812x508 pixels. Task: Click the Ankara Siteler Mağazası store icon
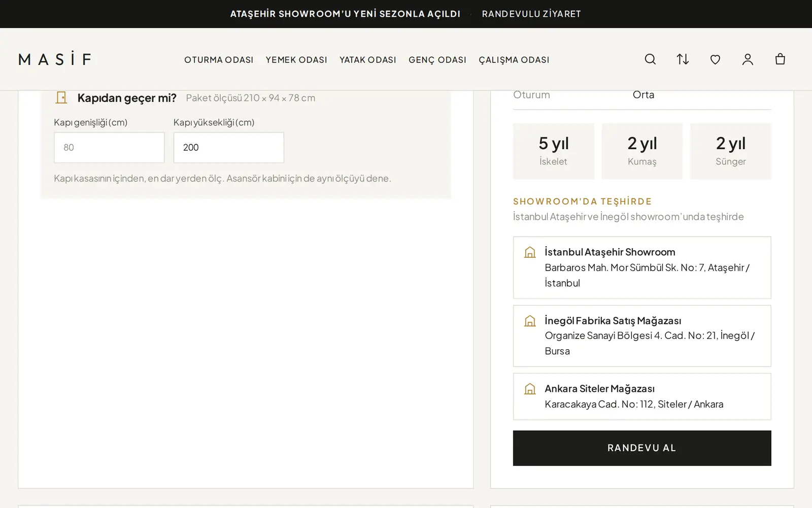pos(530,389)
